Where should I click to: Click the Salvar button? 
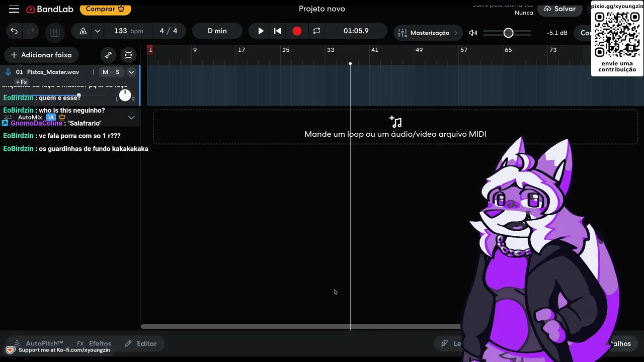coord(559,9)
